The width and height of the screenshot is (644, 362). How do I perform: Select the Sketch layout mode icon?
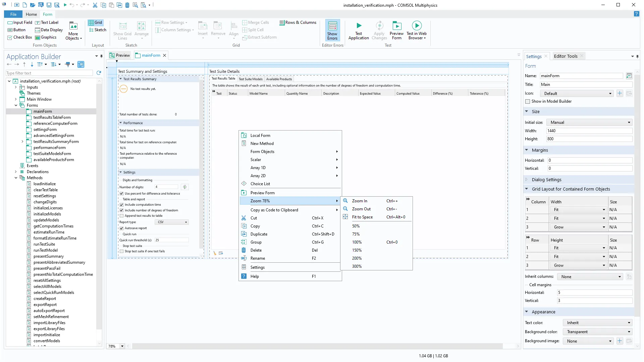91,30
